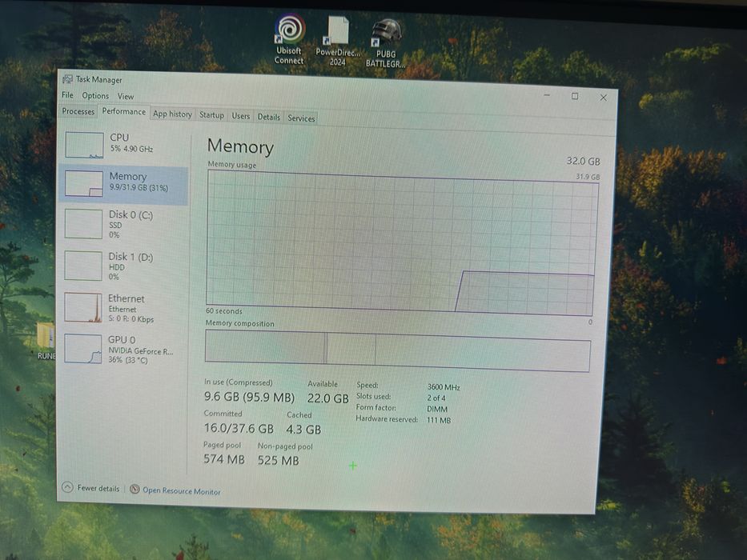Click the '32.0 GB' total memory text
The width and height of the screenshot is (747, 560).
pos(583,161)
